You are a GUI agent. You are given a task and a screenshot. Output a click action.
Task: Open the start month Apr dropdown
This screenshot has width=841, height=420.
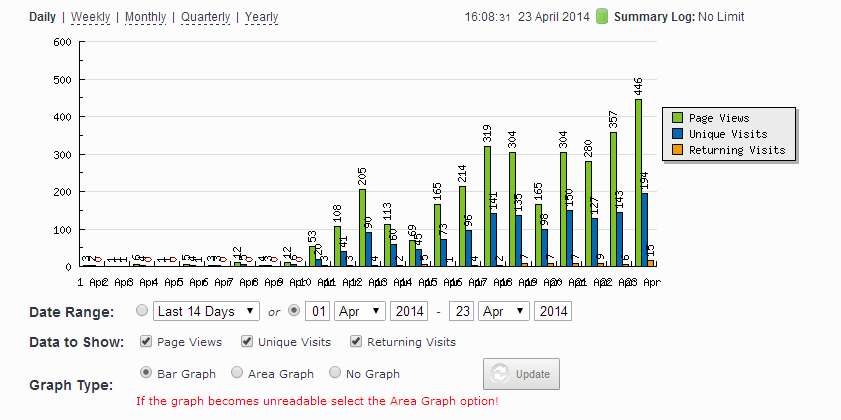click(360, 311)
